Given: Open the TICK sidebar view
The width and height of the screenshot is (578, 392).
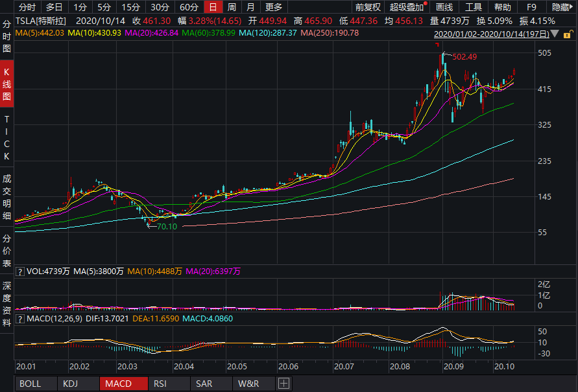Looking at the screenshot, I should (x=6, y=138).
